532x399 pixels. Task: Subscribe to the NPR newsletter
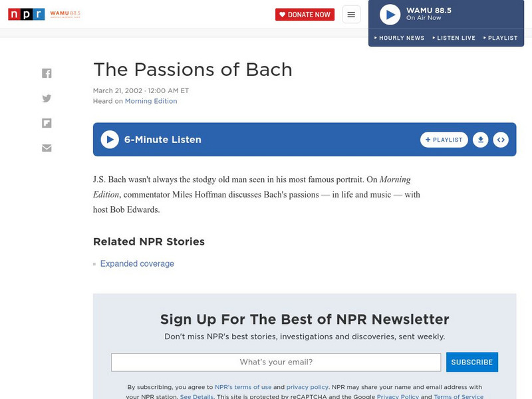tap(471, 362)
